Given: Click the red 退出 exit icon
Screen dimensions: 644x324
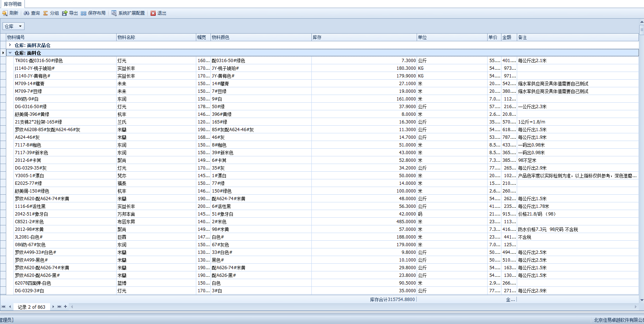Looking at the screenshot, I should coord(153,13).
